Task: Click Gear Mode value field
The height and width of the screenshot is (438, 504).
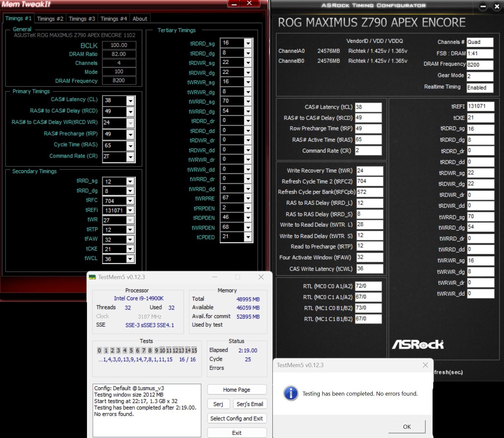Action: (x=480, y=76)
